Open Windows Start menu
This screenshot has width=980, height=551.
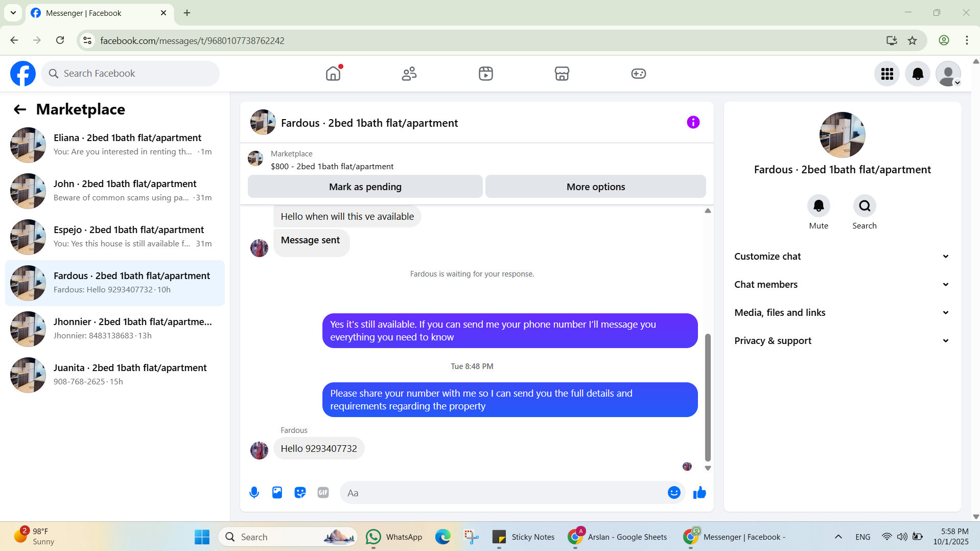[202, 537]
